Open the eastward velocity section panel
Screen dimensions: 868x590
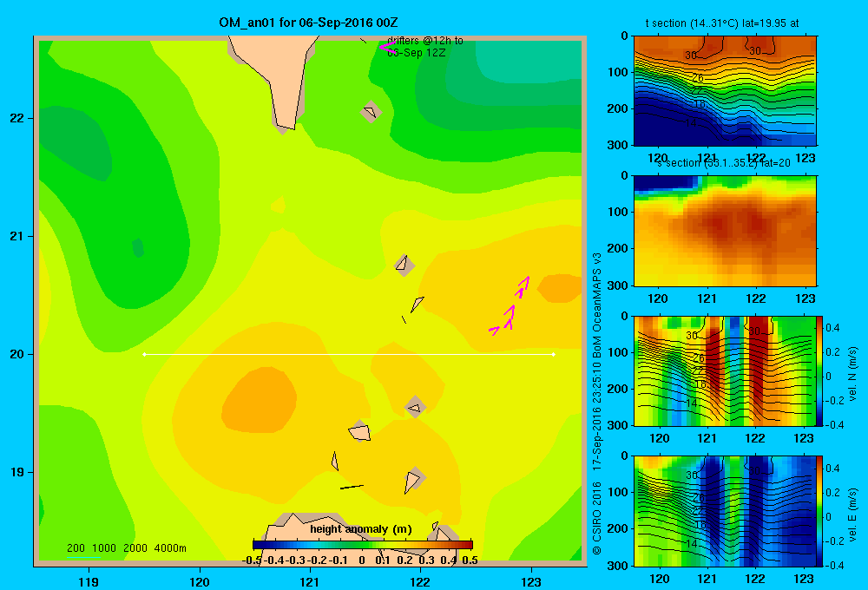(724, 511)
